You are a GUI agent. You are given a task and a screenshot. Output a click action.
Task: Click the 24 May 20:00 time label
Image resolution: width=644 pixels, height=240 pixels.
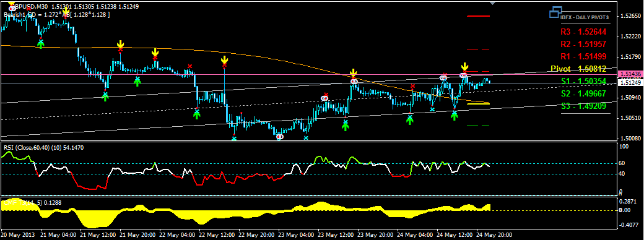point(494,235)
